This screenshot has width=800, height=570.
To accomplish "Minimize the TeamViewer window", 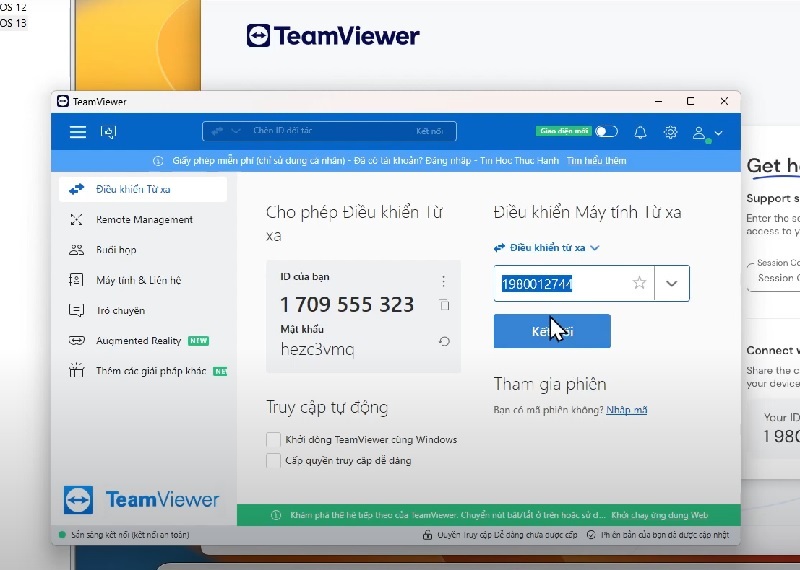I will pyautogui.click(x=659, y=101).
